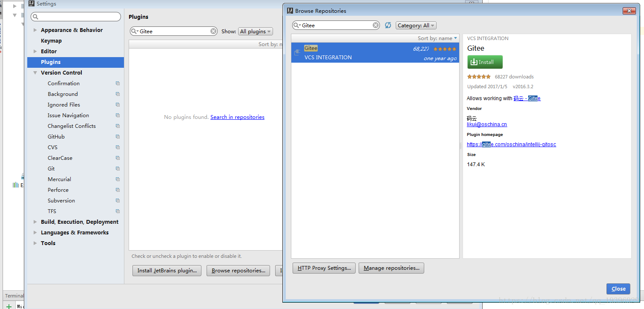
Task: Click Install JetBrains plugin button
Action: click(x=167, y=271)
